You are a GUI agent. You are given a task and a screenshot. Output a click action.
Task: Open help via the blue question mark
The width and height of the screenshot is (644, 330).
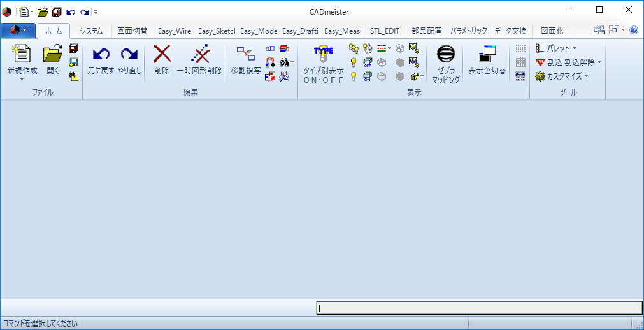tap(634, 29)
